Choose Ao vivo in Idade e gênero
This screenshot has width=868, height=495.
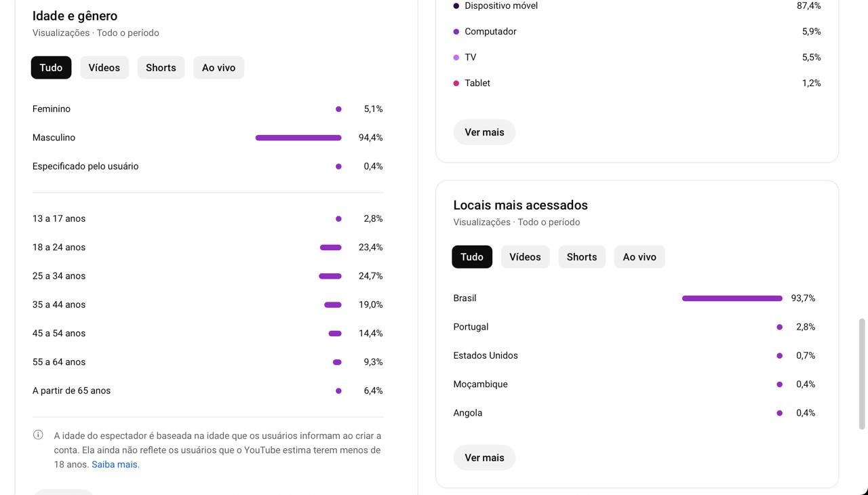point(218,68)
